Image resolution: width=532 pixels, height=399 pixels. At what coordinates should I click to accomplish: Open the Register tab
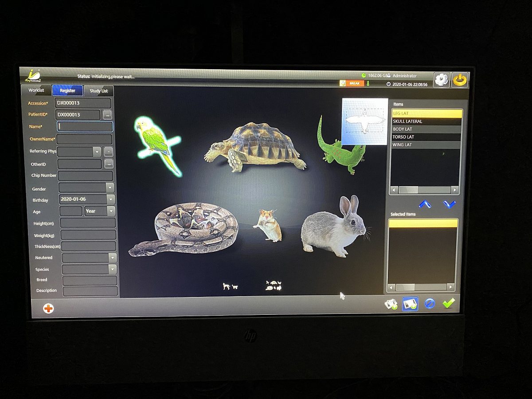[x=67, y=90]
